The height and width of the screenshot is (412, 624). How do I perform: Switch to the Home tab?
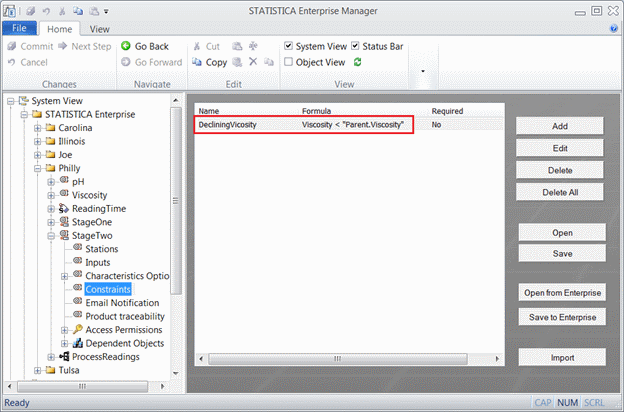coord(59,29)
